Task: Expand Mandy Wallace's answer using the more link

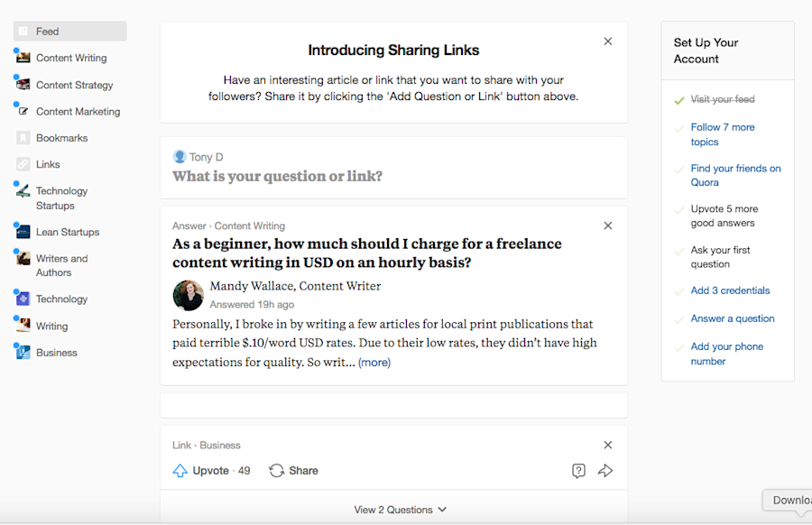Action: click(374, 361)
